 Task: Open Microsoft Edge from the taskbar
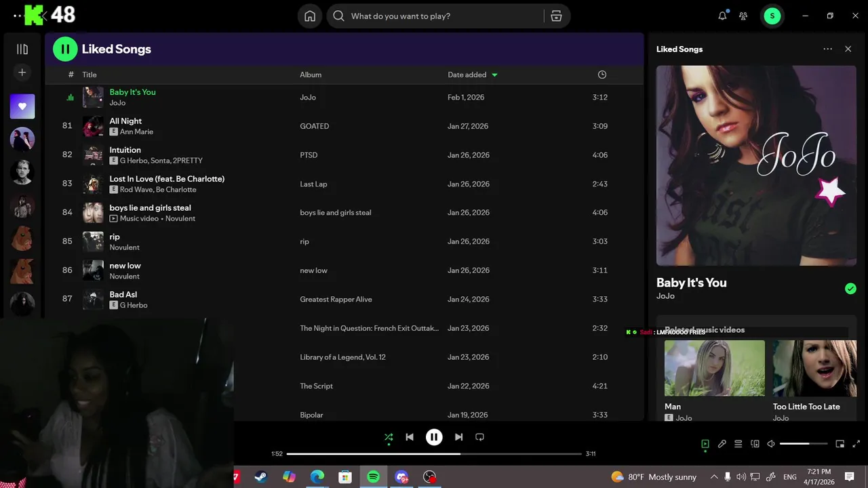[x=317, y=477]
